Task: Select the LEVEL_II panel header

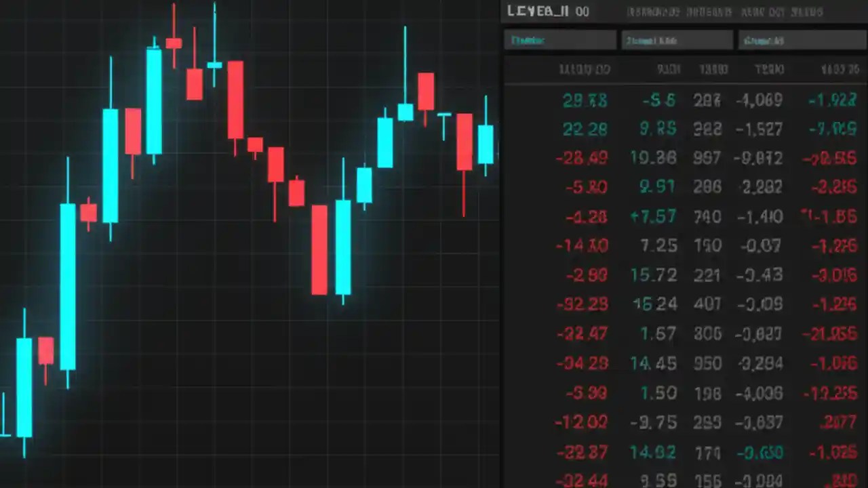Action: point(538,11)
